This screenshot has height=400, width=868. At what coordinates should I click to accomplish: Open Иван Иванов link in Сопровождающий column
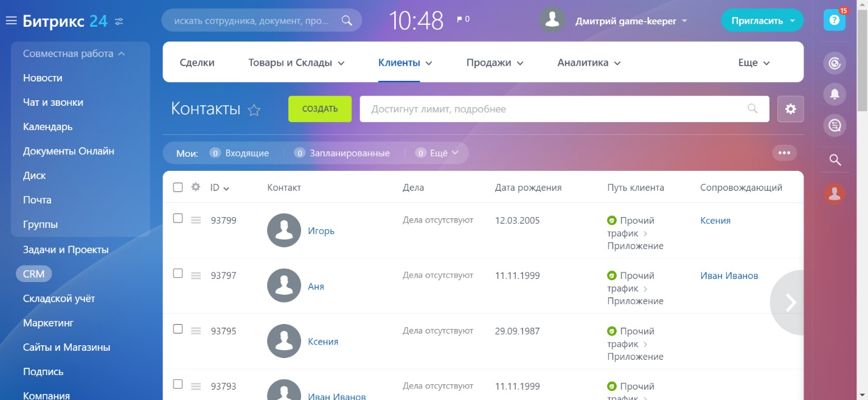click(x=729, y=275)
